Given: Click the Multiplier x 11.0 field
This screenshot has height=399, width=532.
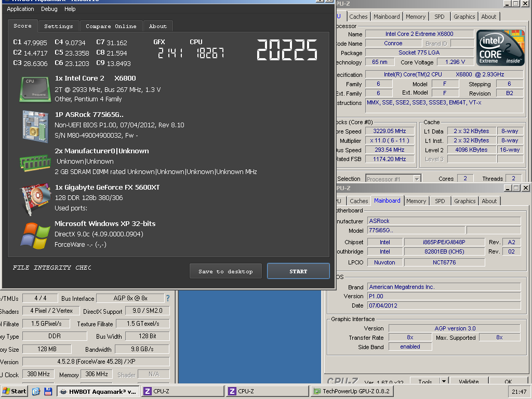Looking at the screenshot, I should tap(390, 140).
